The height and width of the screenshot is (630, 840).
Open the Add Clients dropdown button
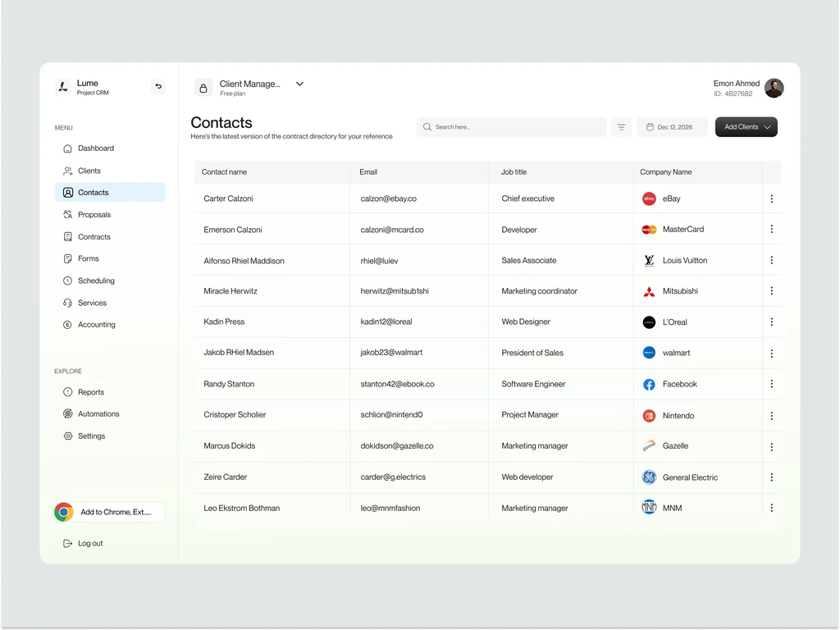pyautogui.click(x=746, y=127)
